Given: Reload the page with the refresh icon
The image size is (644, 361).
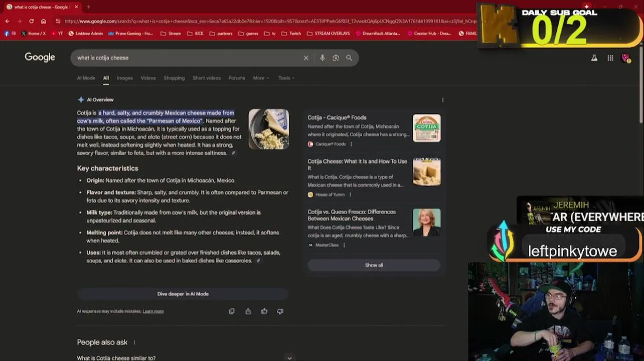Looking at the screenshot, I should point(31,21).
